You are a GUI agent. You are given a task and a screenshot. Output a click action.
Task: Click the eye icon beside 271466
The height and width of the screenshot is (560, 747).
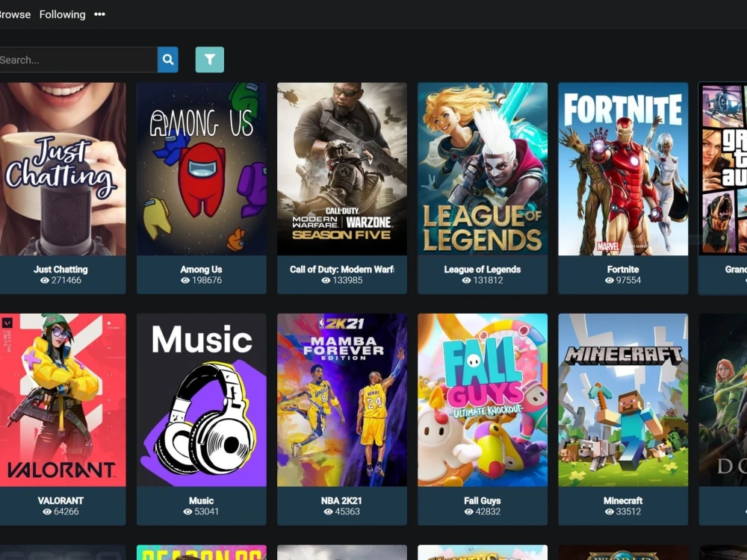45,281
